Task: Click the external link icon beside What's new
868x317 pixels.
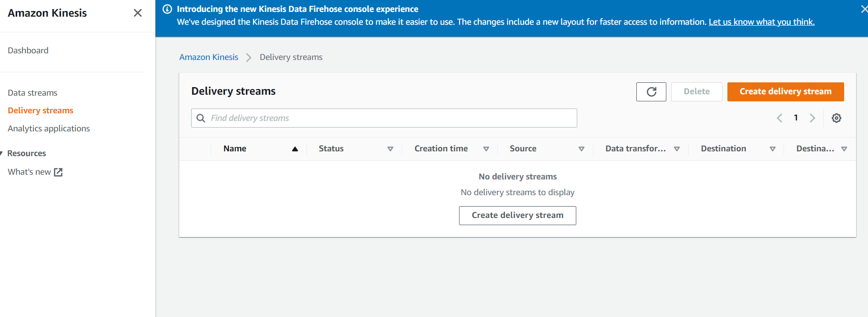Action: pos(58,172)
